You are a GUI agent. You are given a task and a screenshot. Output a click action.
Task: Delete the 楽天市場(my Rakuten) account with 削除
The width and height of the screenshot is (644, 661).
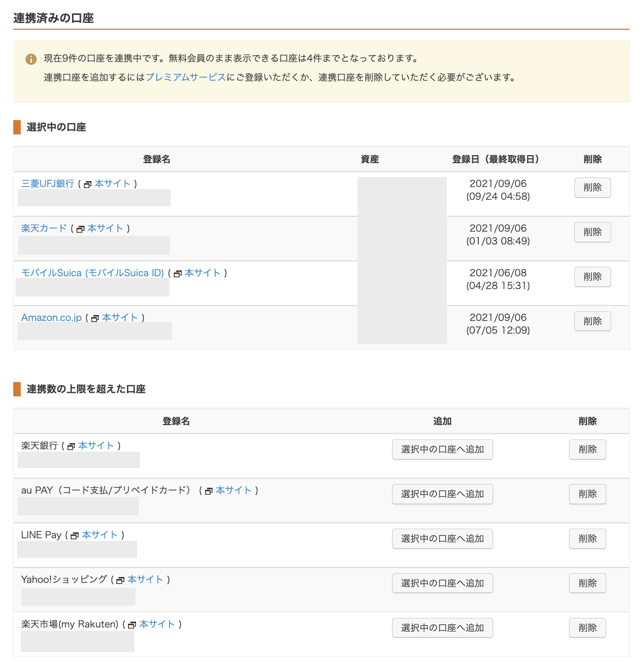(x=588, y=628)
